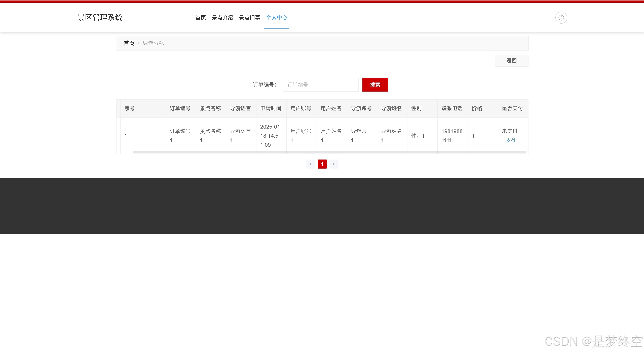This screenshot has height=352, width=644.
Task: Go to next page arrow
Action: pyautogui.click(x=334, y=164)
